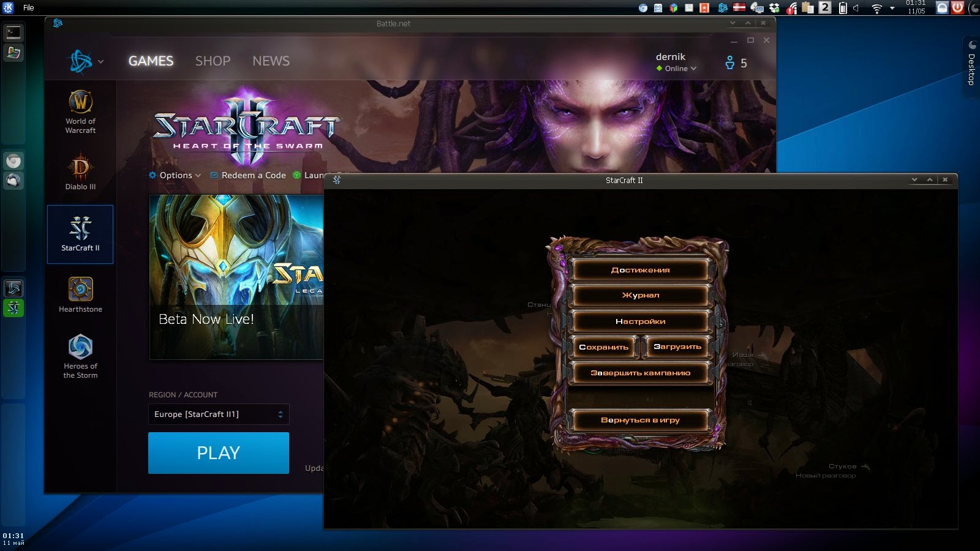The width and height of the screenshot is (980, 551).
Task: Click the Загрузить button in game menu
Action: (x=677, y=347)
